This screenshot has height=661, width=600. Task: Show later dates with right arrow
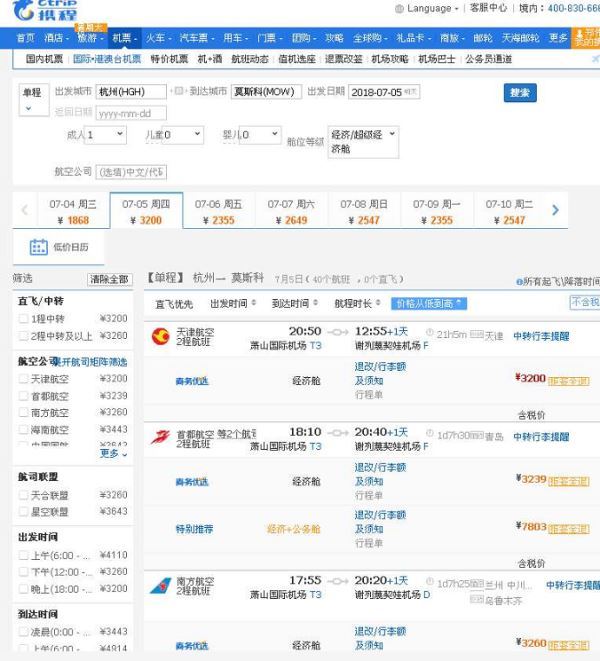tap(556, 211)
